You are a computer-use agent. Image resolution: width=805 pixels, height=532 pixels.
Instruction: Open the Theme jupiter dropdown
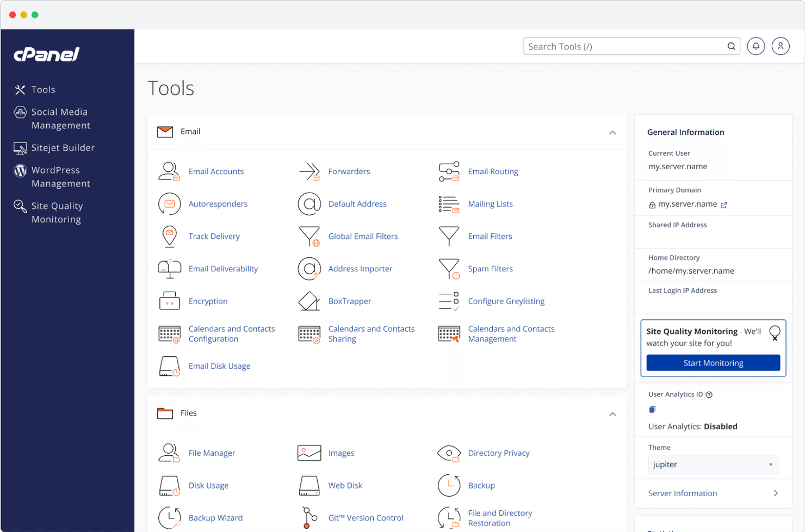tap(713, 465)
